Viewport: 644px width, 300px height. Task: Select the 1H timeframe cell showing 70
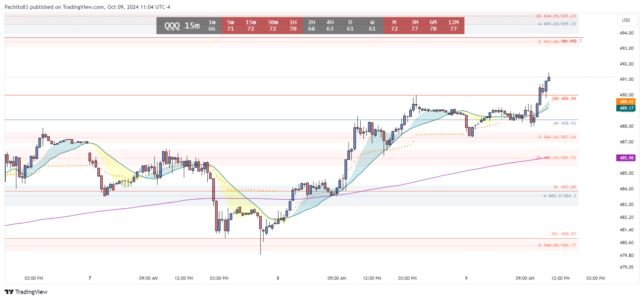[293, 25]
